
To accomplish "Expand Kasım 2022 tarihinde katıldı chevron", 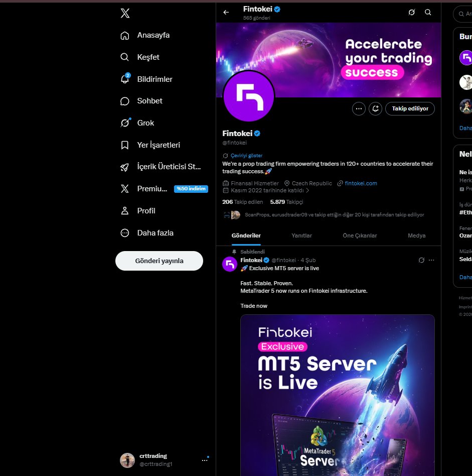I will coord(307,190).
